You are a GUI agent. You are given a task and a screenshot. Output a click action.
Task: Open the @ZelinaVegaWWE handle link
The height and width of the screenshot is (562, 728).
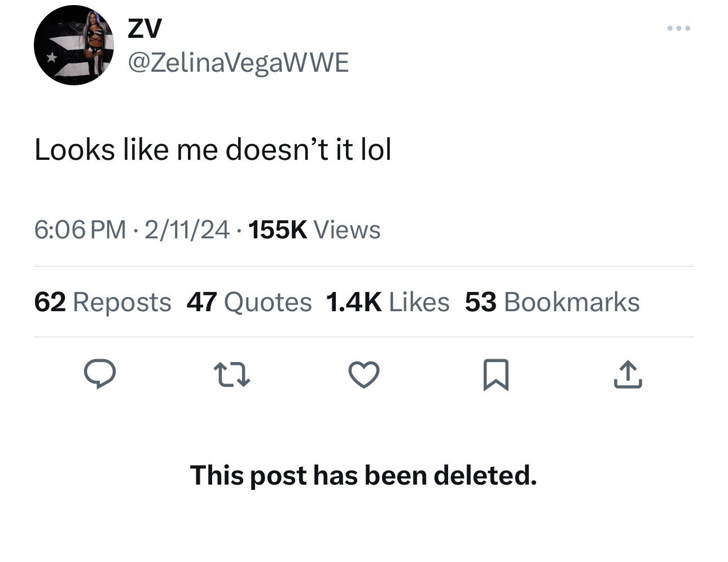tap(238, 62)
